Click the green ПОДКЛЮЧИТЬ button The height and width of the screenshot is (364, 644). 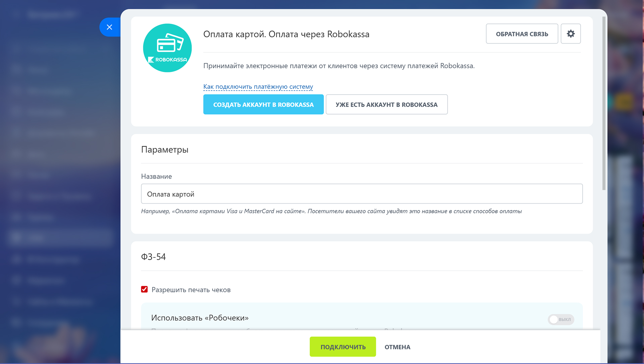343,347
